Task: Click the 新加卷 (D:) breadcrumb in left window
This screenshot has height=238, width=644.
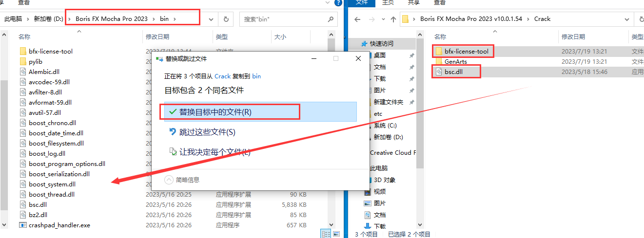Action: [48, 19]
